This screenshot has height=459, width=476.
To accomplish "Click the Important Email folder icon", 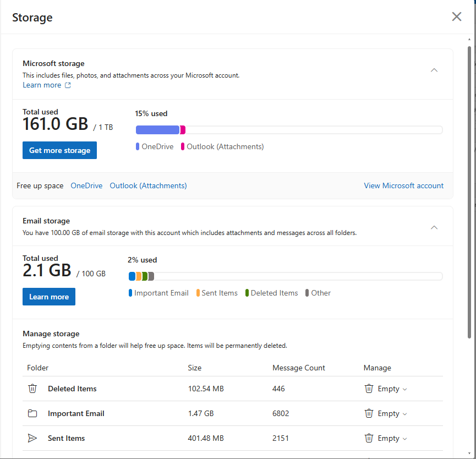I will (x=32, y=413).
